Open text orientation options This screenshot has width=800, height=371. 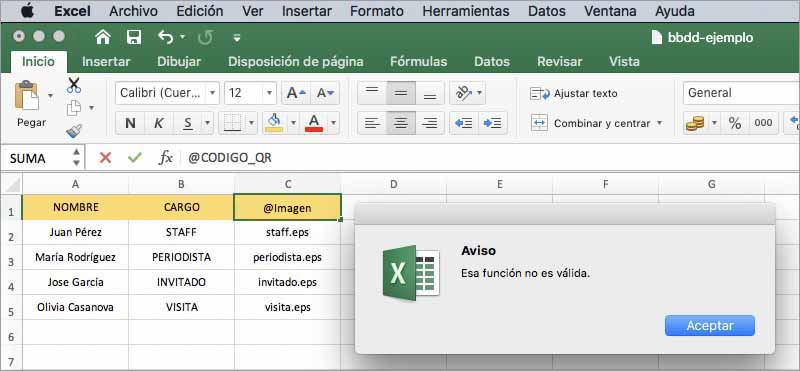point(467,93)
